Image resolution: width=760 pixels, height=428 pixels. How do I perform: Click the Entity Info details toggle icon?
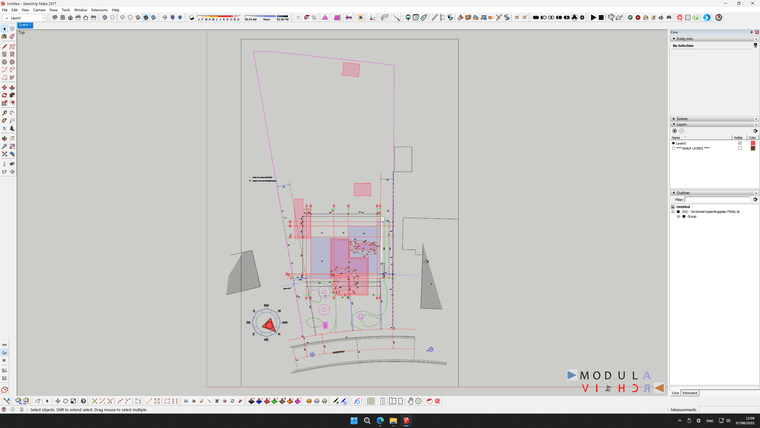tap(755, 46)
